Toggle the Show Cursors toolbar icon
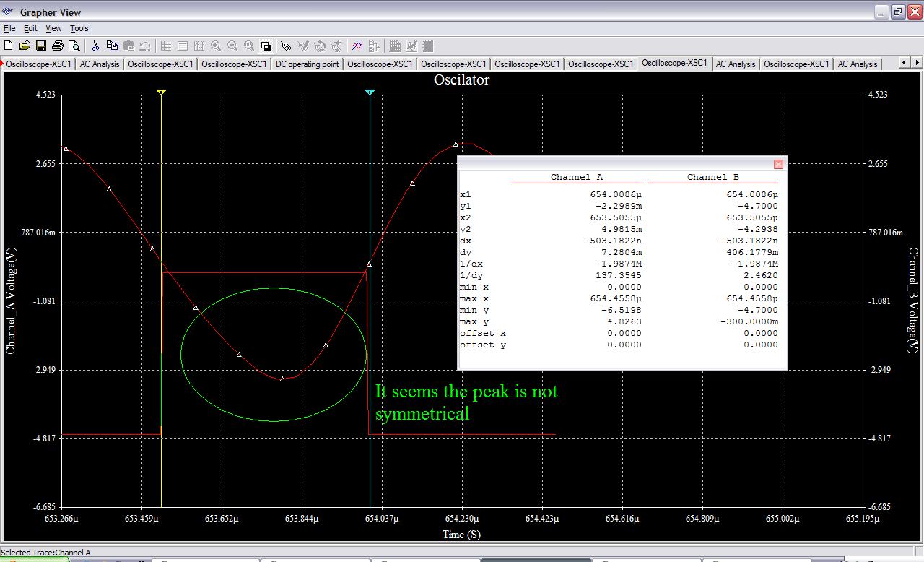 coord(199,46)
